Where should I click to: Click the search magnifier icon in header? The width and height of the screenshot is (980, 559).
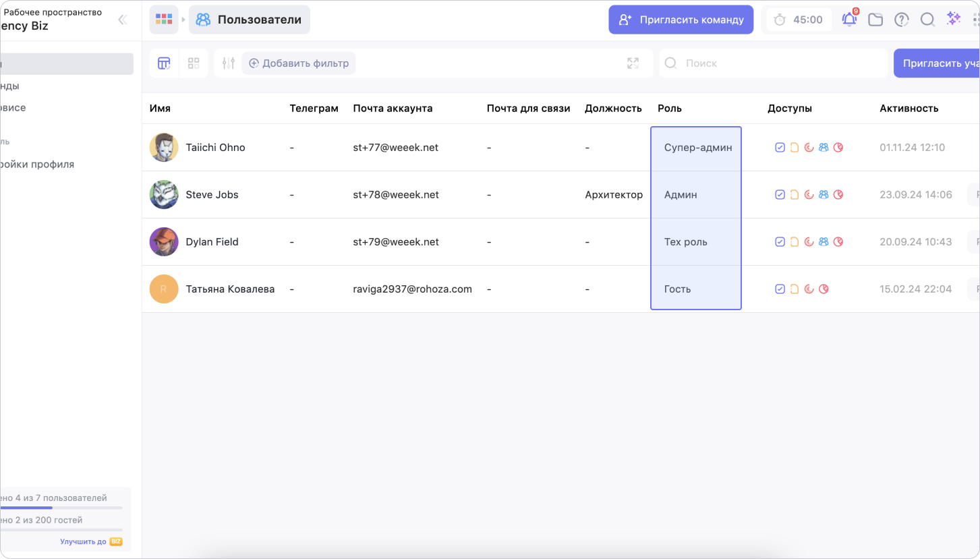(927, 20)
